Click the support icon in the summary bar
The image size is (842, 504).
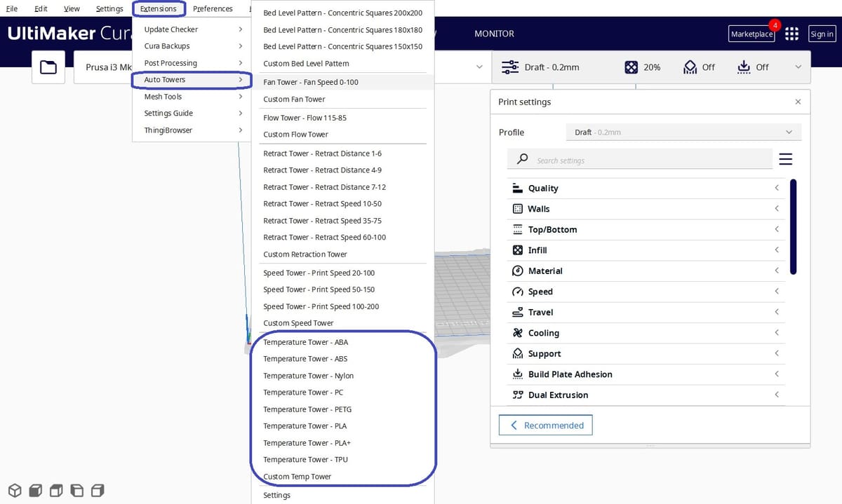[x=690, y=67]
